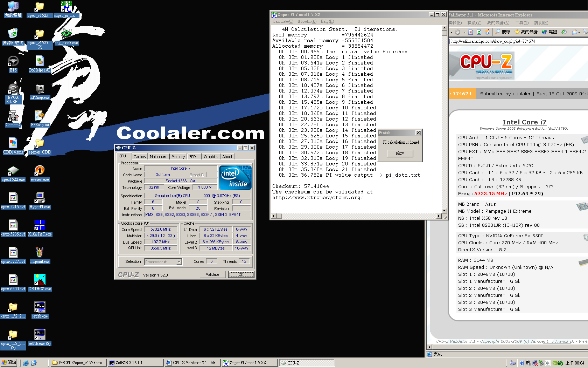Image resolution: width=588 pixels, height=368 pixels.
Task: Click the Windows Start button
Action: click(9, 363)
